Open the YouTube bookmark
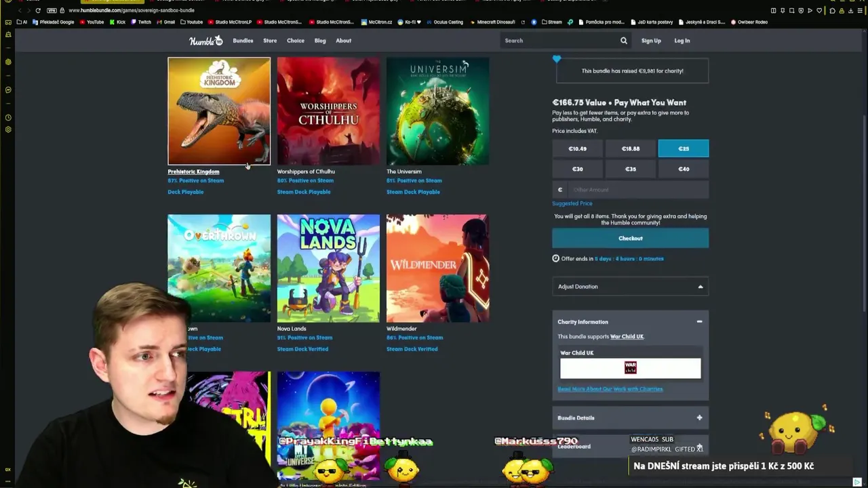868x488 pixels. [x=91, y=22]
